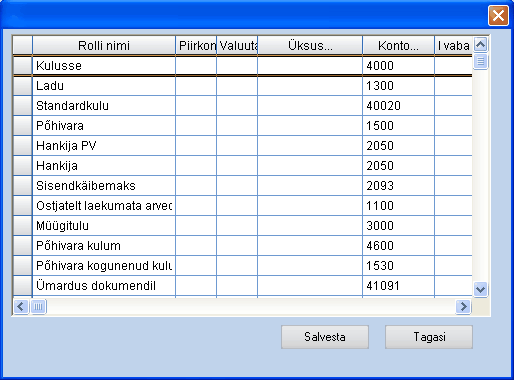Click the Valuuta column header
The image size is (514, 380).
(237, 46)
